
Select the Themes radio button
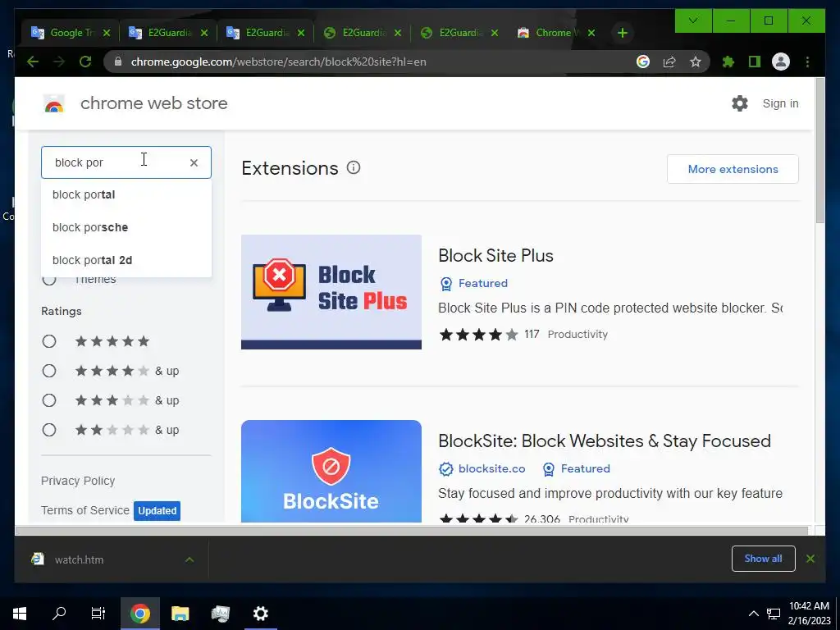(x=48, y=279)
